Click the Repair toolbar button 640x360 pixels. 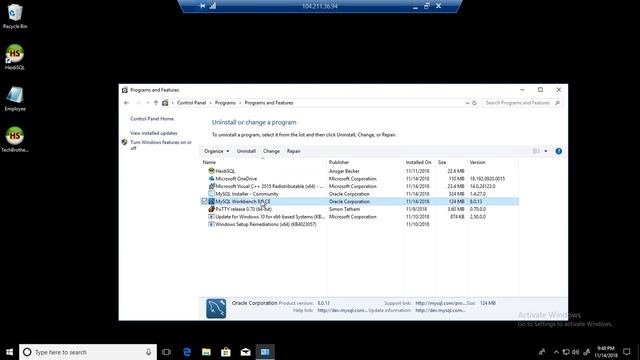click(293, 151)
